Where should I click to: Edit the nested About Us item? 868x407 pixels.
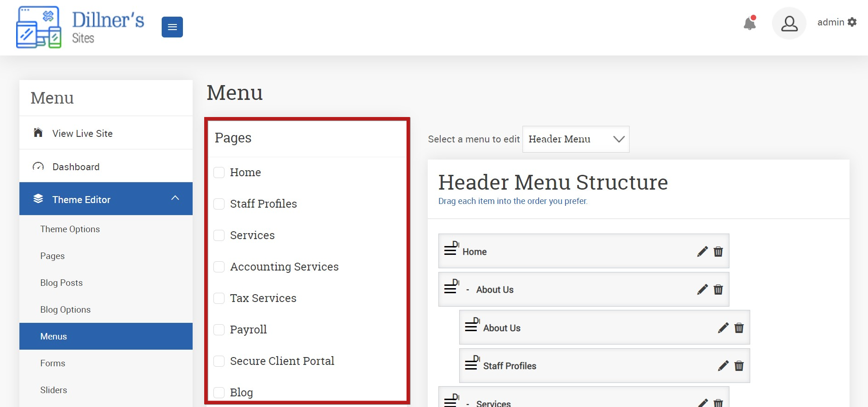click(x=723, y=328)
